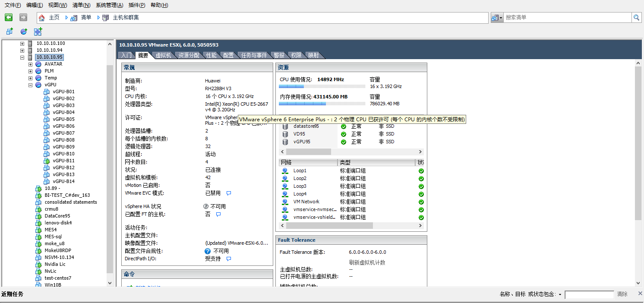Click the search magnifier icon
This screenshot has width=644, height=303.
(x=636, y=18)
